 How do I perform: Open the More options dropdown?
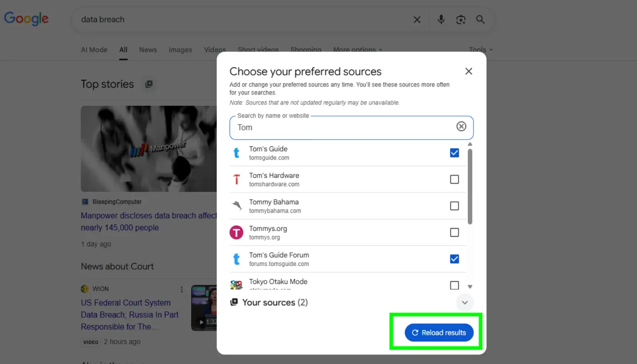click(357, 50)
